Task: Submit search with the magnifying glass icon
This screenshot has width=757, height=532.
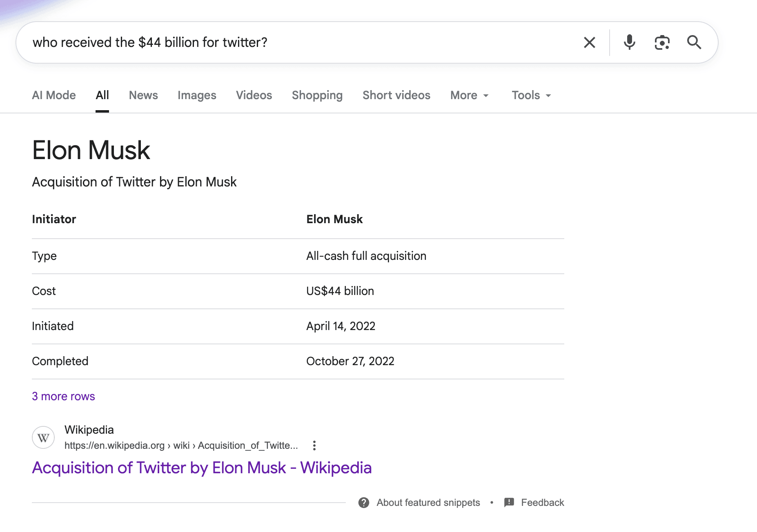Action: coord(694,42)
